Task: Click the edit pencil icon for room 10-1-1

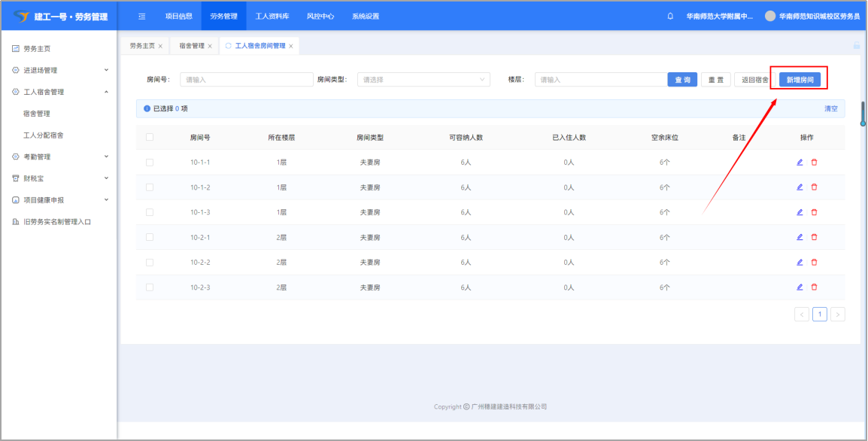Action: [800, 163]
